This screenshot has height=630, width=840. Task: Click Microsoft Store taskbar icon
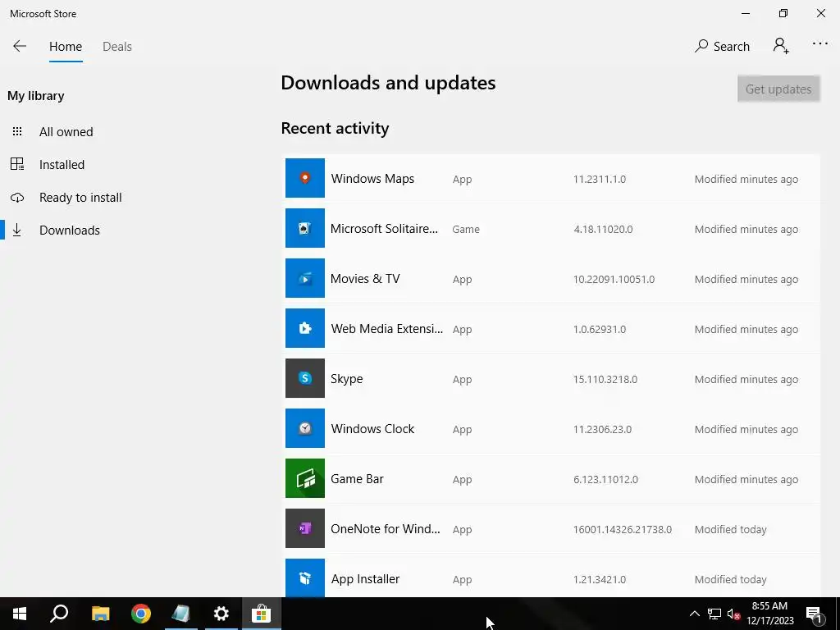coord(262,614)
